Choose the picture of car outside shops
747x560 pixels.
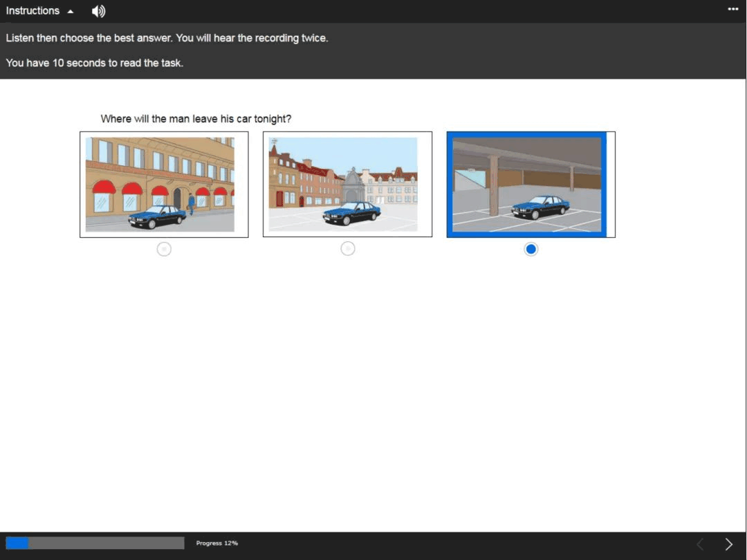coord(164,185)
